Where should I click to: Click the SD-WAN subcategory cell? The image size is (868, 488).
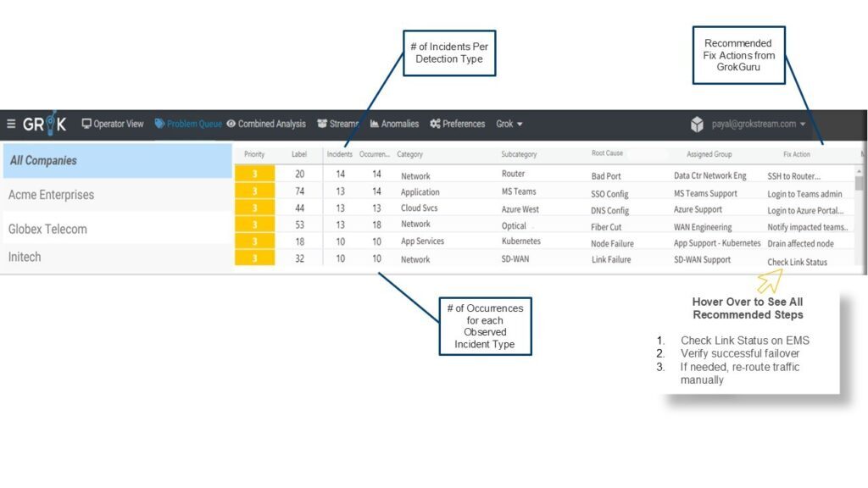point(515,259)
